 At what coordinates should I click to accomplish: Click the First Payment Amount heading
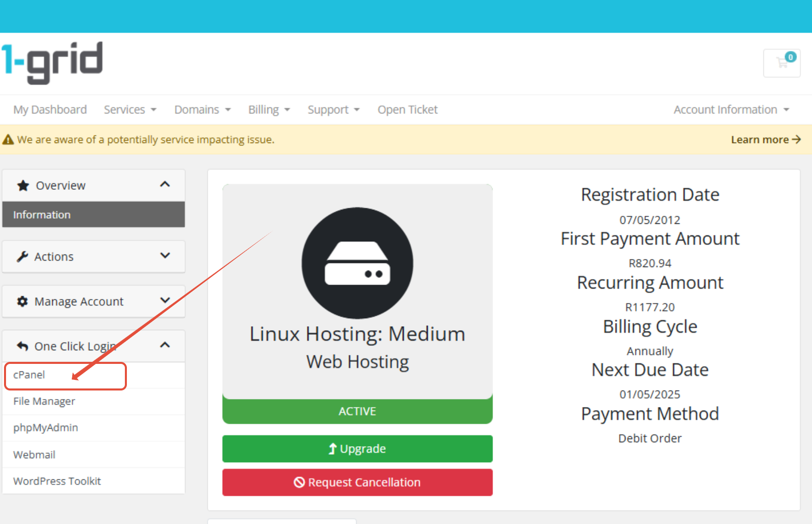pos(650,239)
